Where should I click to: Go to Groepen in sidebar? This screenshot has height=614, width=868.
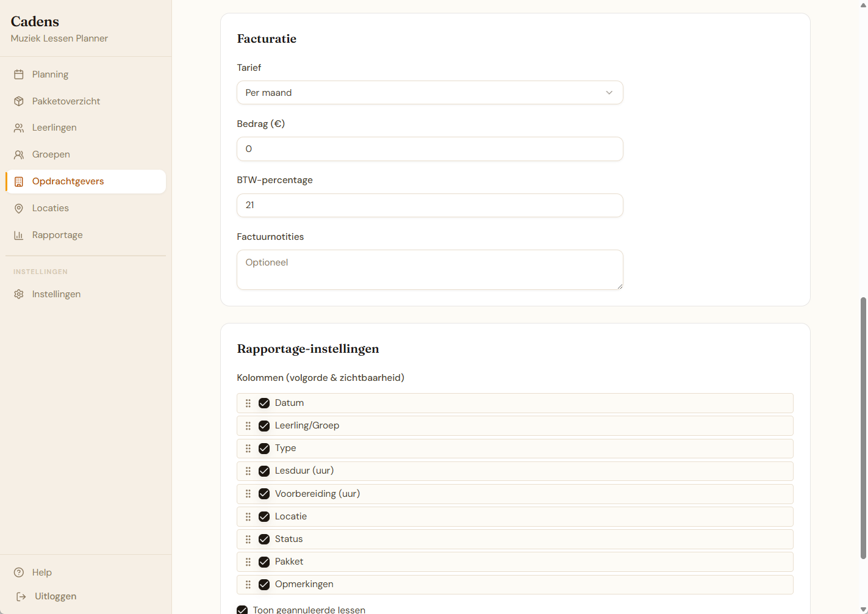pyautogui.click(x=51, y=154)
